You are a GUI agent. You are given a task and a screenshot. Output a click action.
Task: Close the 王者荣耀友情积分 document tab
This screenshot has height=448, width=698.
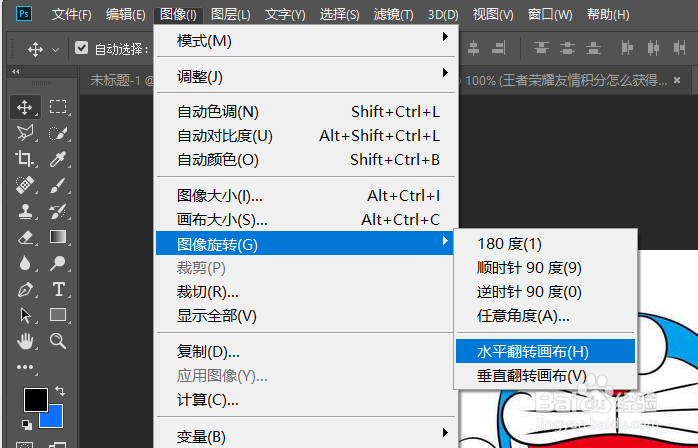pos(677,80)
